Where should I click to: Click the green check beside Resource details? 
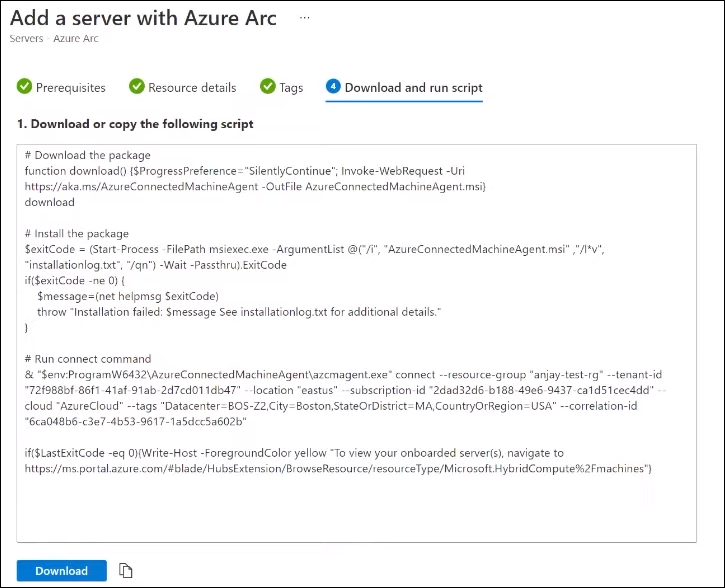136,87
